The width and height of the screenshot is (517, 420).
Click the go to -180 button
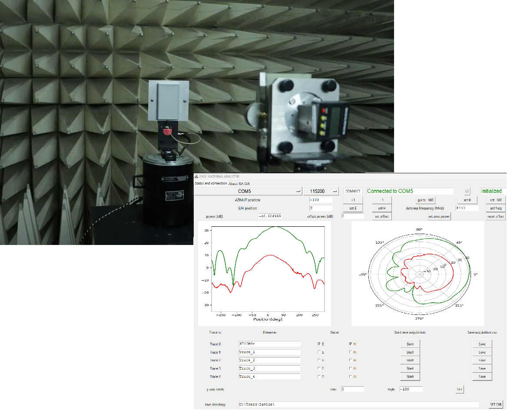point(425,200)
